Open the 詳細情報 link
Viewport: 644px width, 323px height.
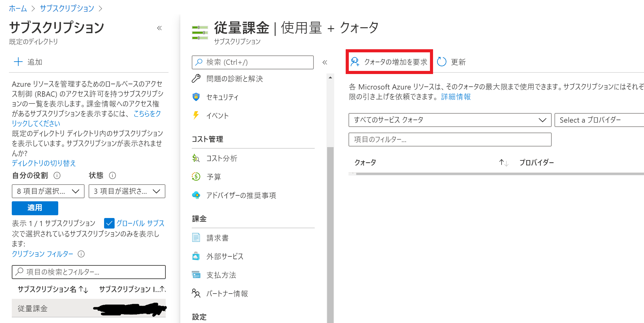tap(455, 97)
